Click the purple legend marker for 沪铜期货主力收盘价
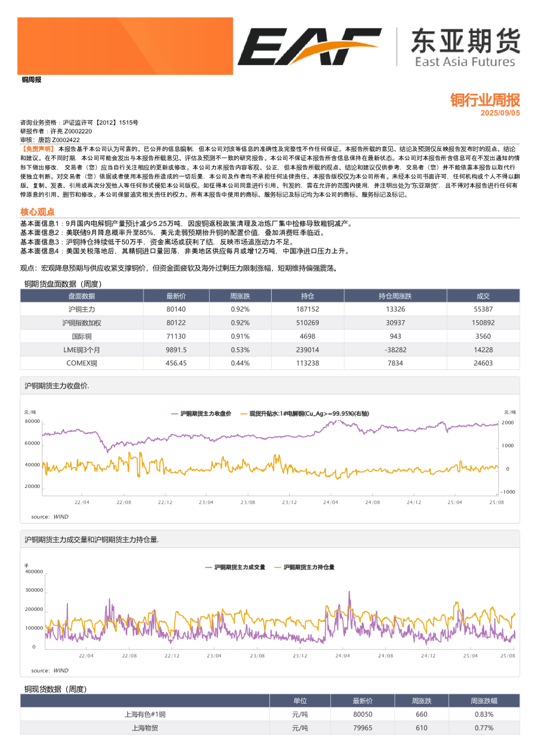This screenshot has height=756, width=540. (x=174, y=414)
